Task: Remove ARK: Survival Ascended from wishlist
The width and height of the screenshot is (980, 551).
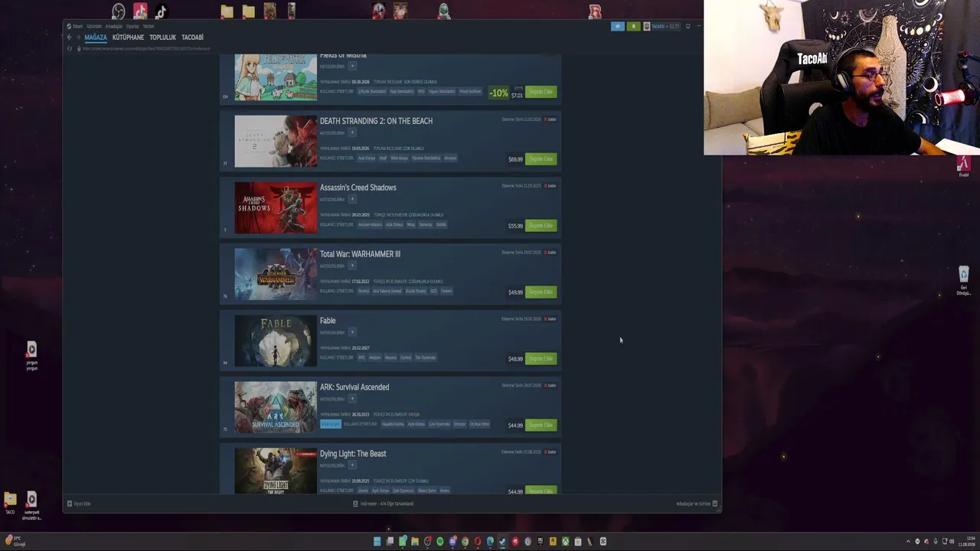Action: [550, 386]
